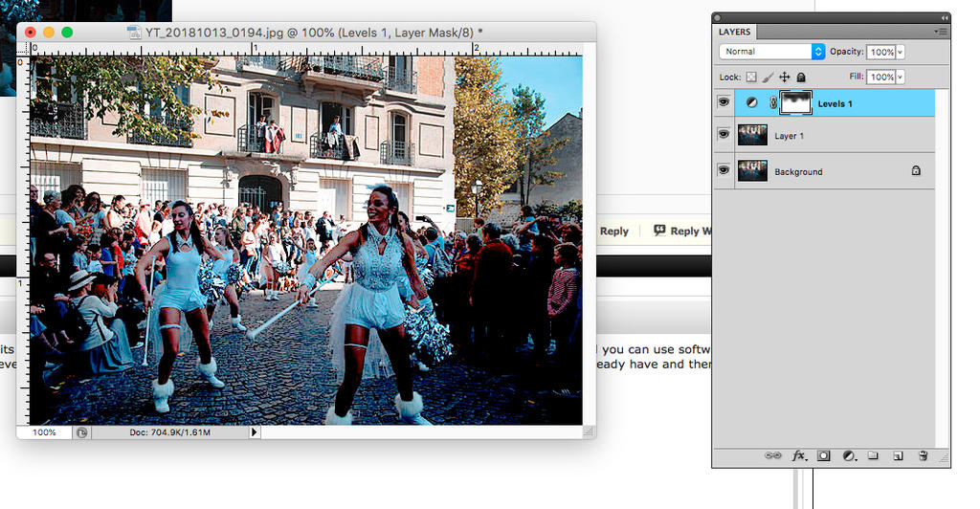The image size is (980, 509).
Task: Open the document status bar arrow menu
Action: coord(254,432)
